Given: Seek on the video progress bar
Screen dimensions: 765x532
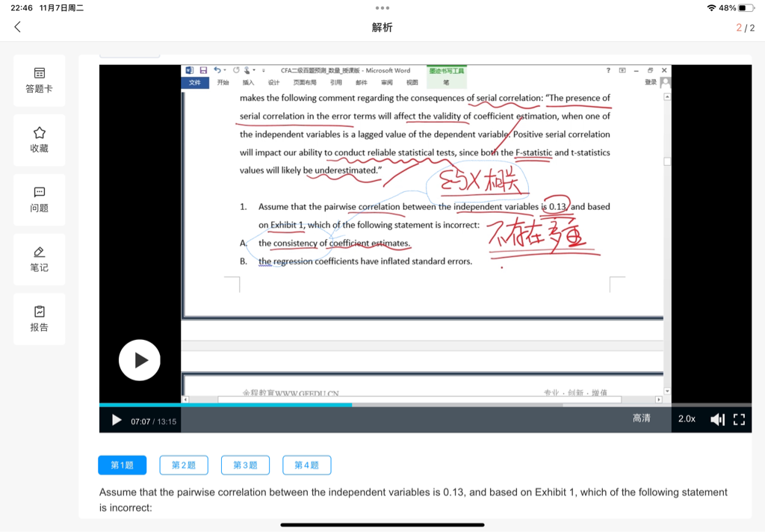Looking at the screenshot, I should (425, 405).
